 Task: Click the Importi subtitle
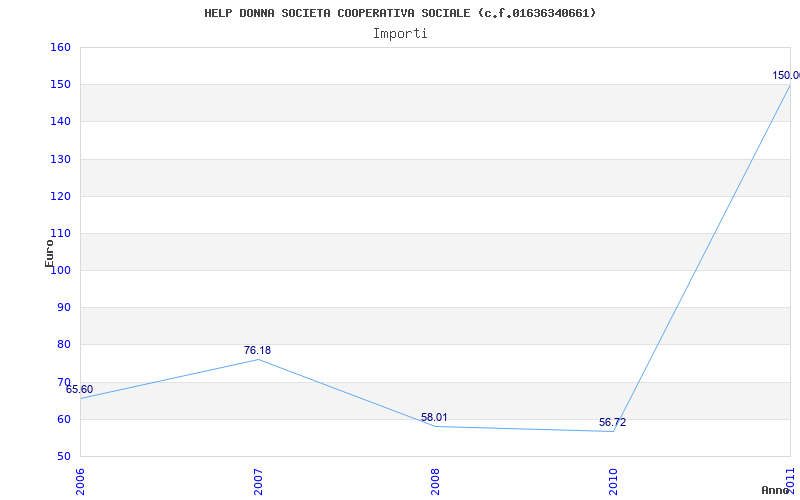(x=400, y=34)
